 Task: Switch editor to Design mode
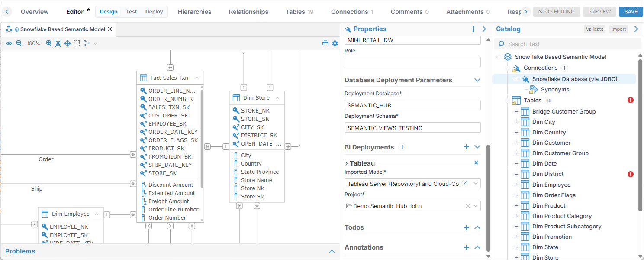tap(108, 12)
